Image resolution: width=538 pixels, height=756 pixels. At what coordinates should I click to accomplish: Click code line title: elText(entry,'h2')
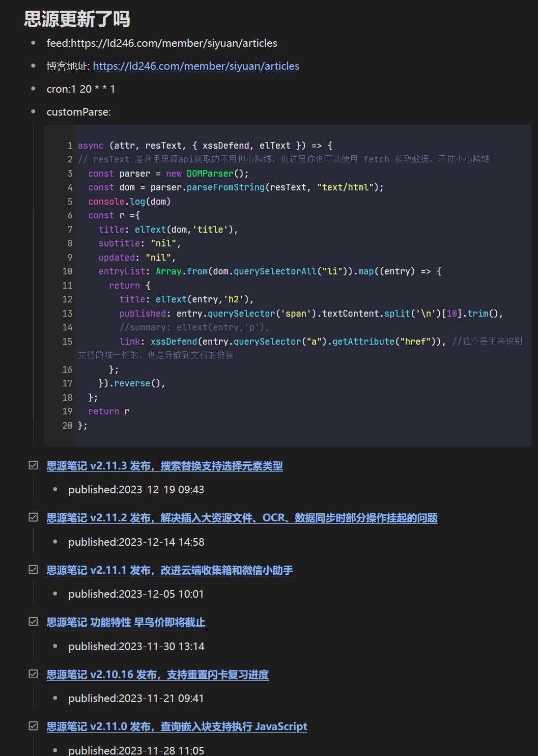(x=187, y=299)
